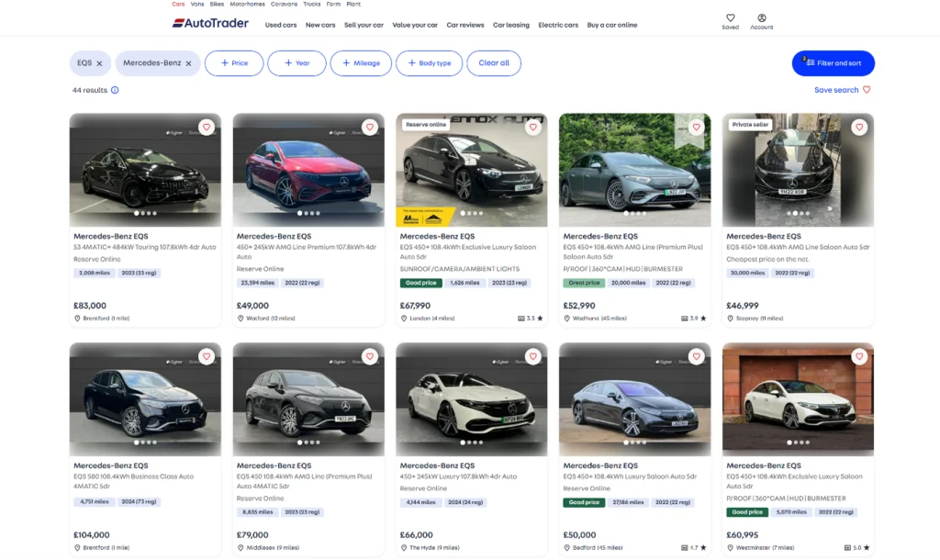Click the location pin on the London listing
940x560 pixels.
click(402, 318)
